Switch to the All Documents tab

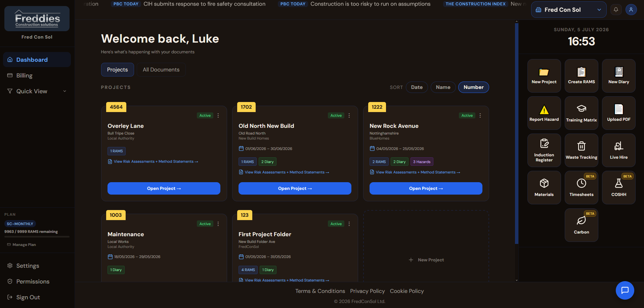[161, 70]
